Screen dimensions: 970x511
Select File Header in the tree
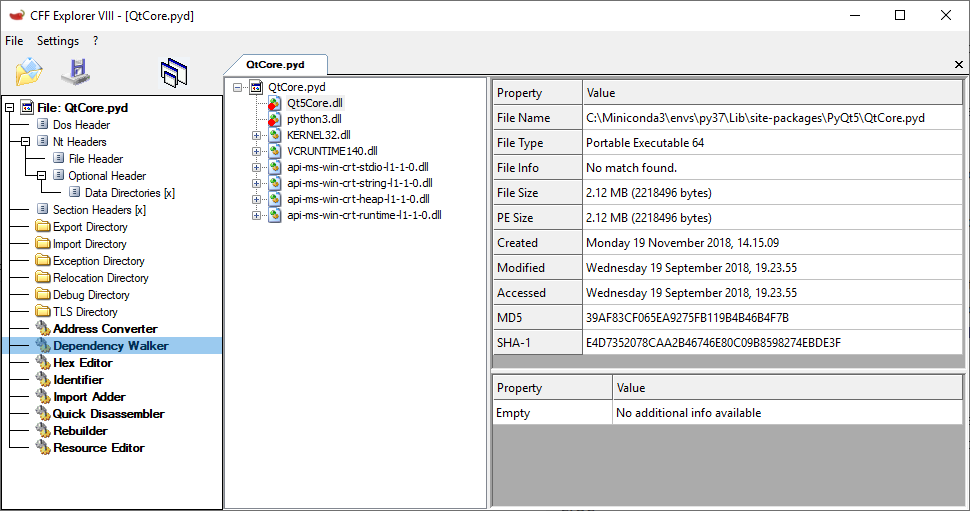96,159
